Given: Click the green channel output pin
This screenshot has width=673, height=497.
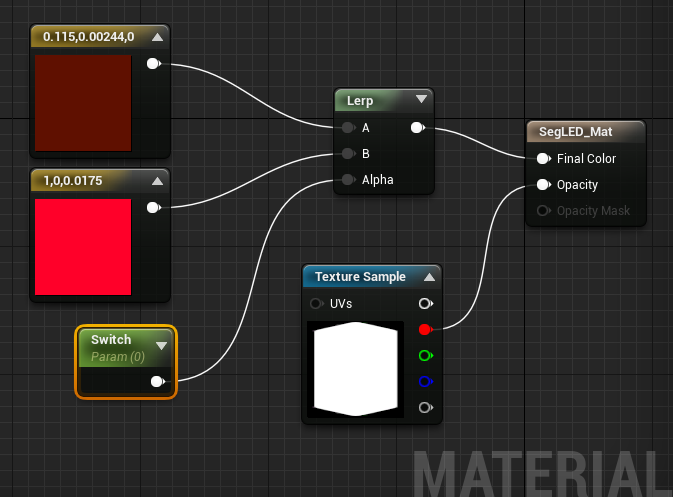Looking at the screenshot, I should [x=425, y=355].
